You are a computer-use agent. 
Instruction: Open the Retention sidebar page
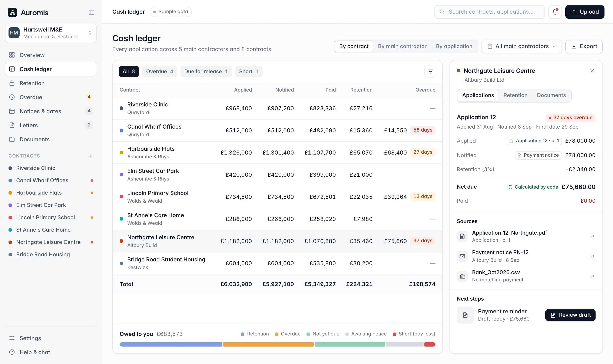(x=51, y=83)
